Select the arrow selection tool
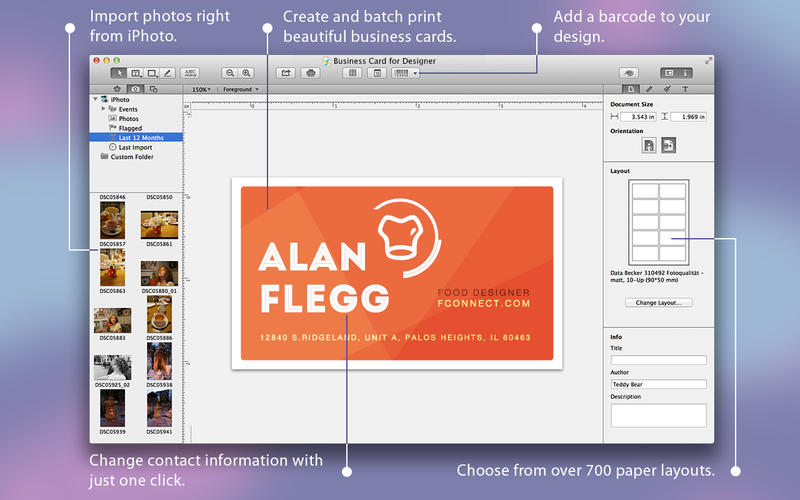Image resolution: width=800 pixels, height=500 pixels. (119, 73)
